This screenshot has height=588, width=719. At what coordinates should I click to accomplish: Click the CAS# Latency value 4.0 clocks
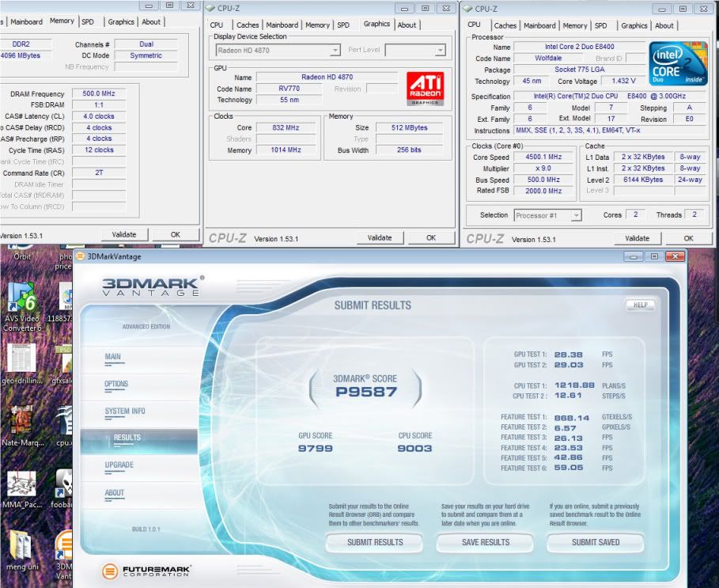point(99,116)
